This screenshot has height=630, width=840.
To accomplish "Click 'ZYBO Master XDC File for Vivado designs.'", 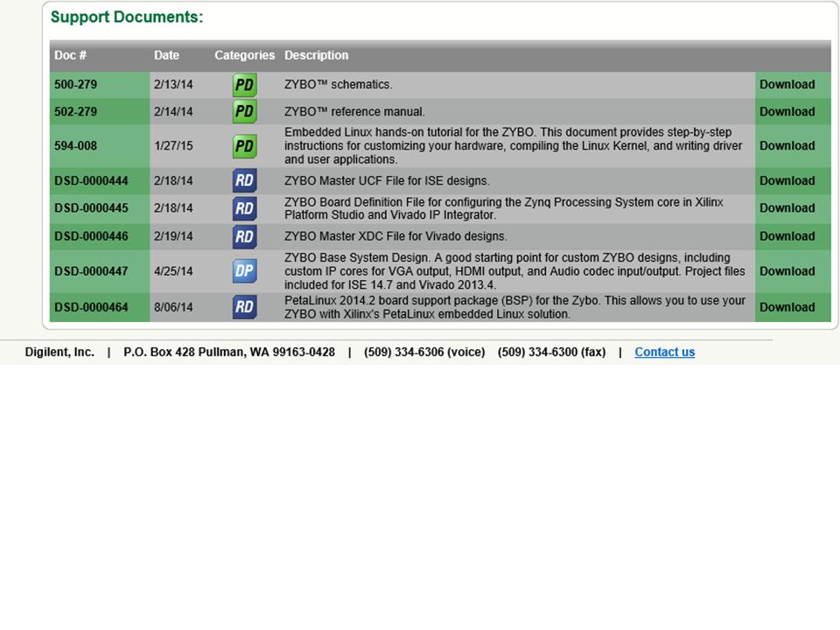I will pos(395,236).
